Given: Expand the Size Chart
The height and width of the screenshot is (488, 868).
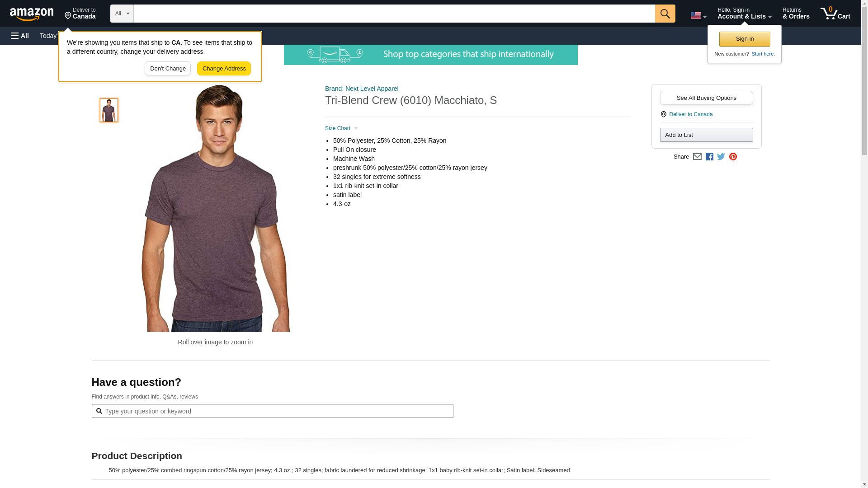Looking at the screenshot, I should point(341,128).
